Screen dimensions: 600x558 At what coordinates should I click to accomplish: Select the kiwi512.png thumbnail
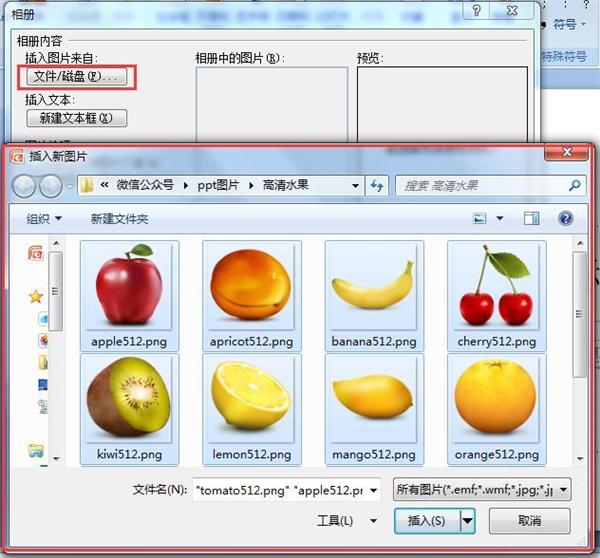point(129,409)
